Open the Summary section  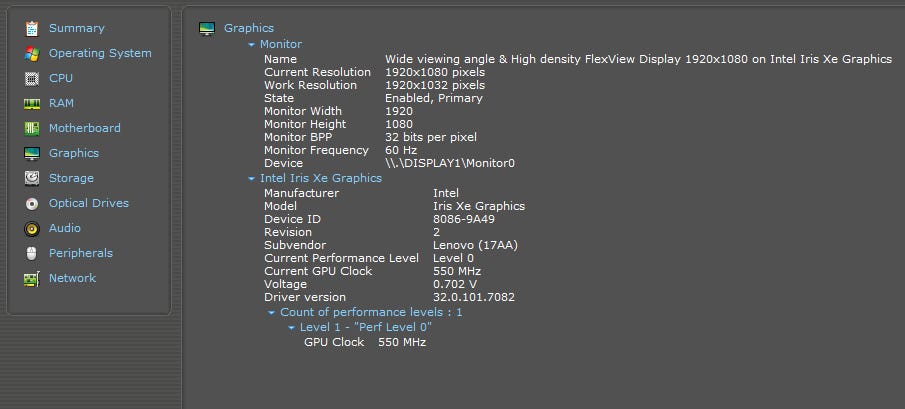[x=77, y=28]
